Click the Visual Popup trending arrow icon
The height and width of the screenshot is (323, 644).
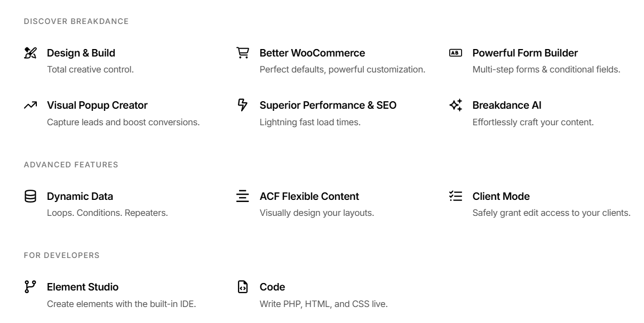point(30,105)
